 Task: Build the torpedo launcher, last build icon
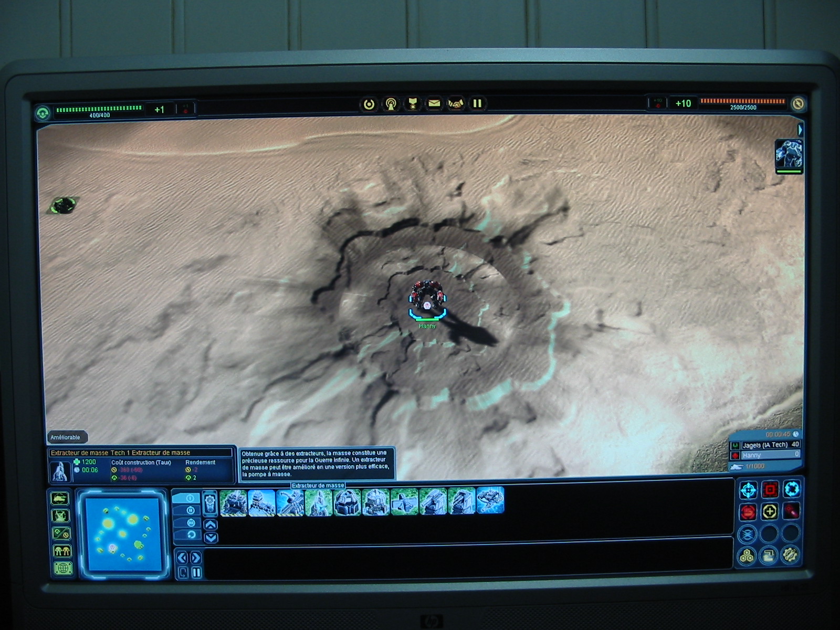coord(490,500)
